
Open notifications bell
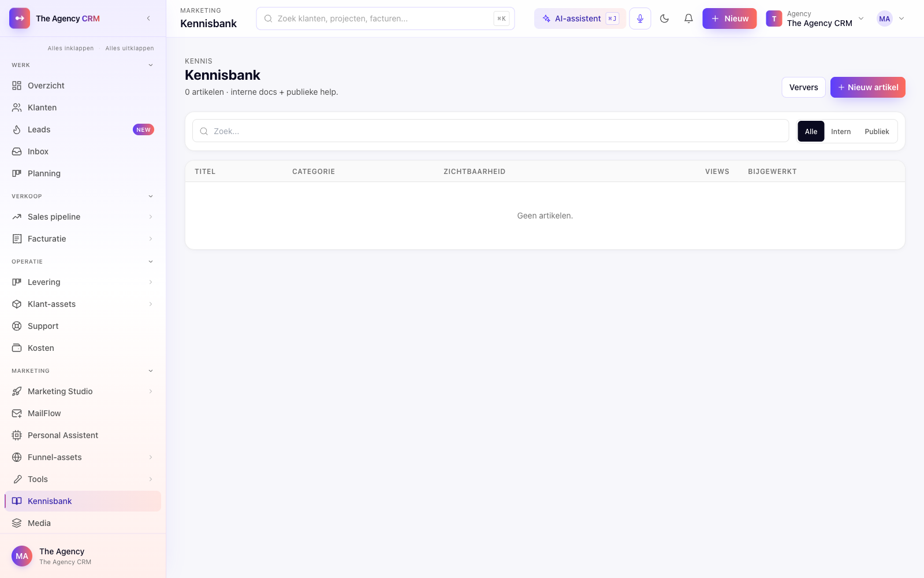point(688,18)
